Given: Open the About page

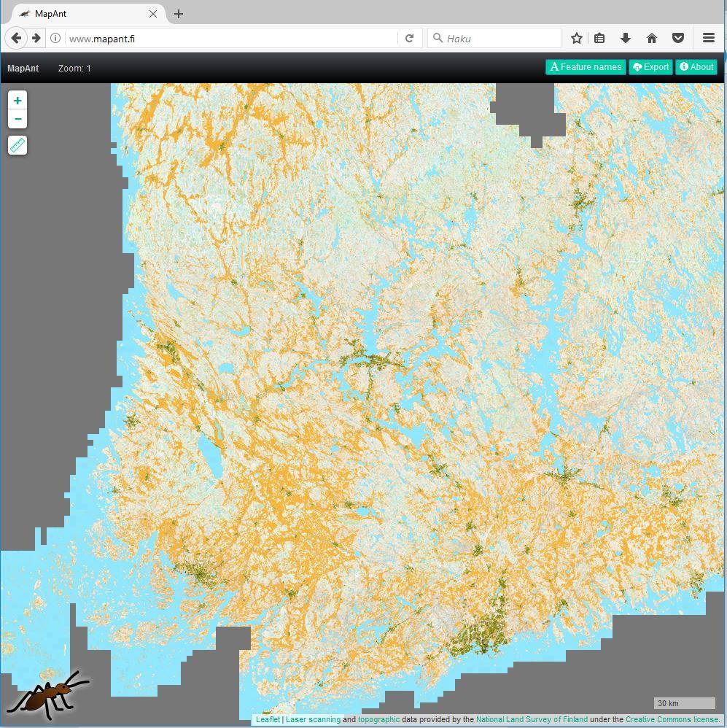Looking at the screenshot, I should click(696, 67).
